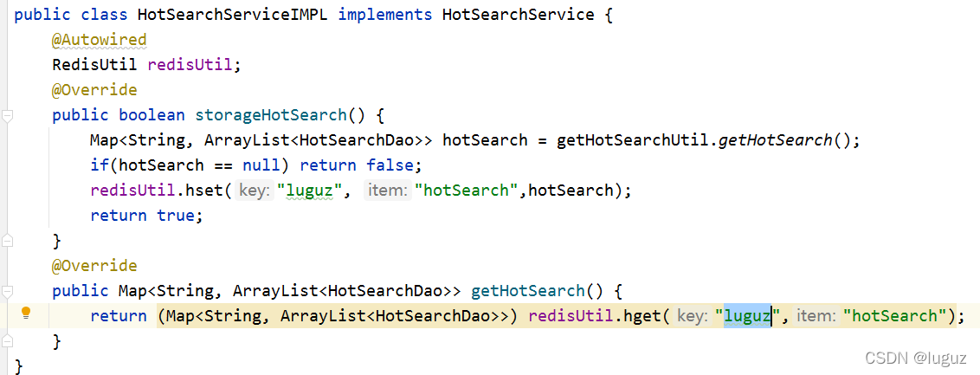Collapse the getHotSearch method fold marker
This screenshot has height=375, width=980.
7,291
